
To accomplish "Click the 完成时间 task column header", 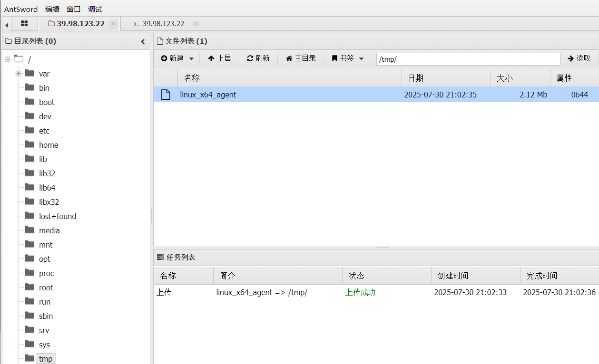I will (x=560, y=276).
